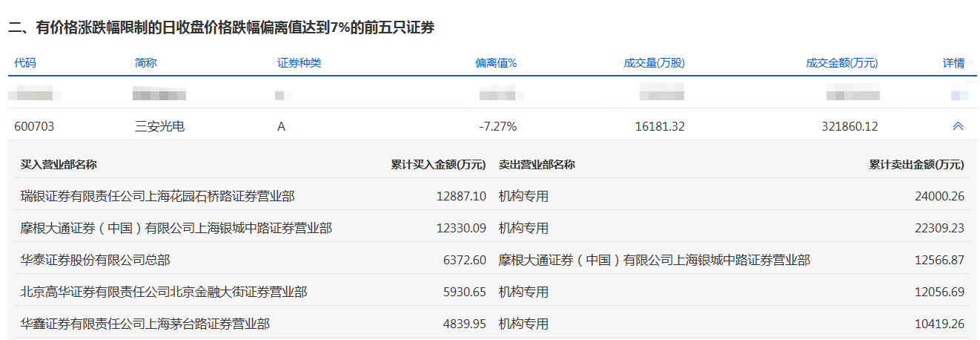Expand details of the blurred first row

(x=959, y=95)
